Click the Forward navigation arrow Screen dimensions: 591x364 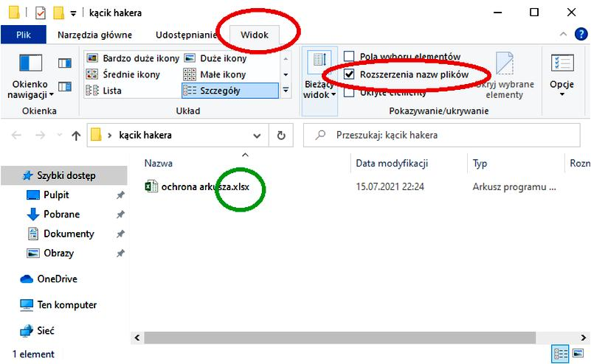(41, 135)
